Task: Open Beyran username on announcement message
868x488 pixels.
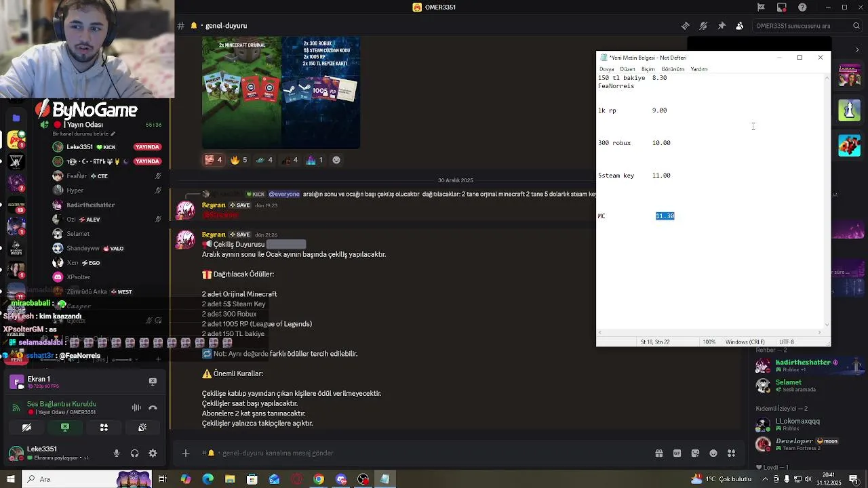Action: (x=214, y=235)
